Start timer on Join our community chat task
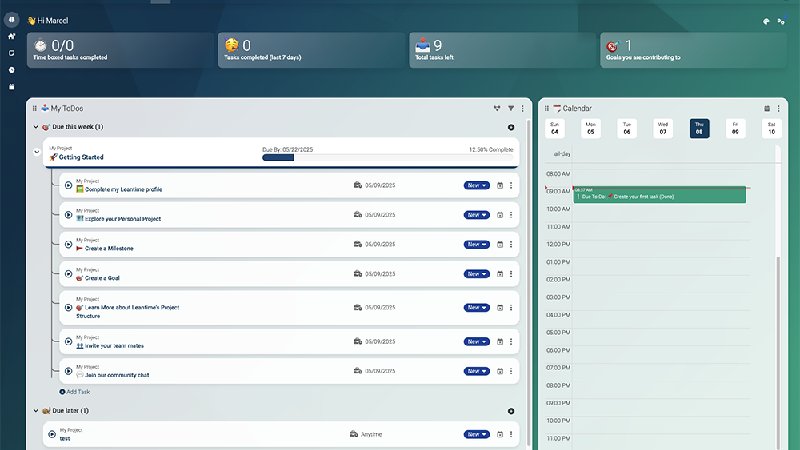The height and width of the screenshot is (450, 800). [x=68, y=371]
